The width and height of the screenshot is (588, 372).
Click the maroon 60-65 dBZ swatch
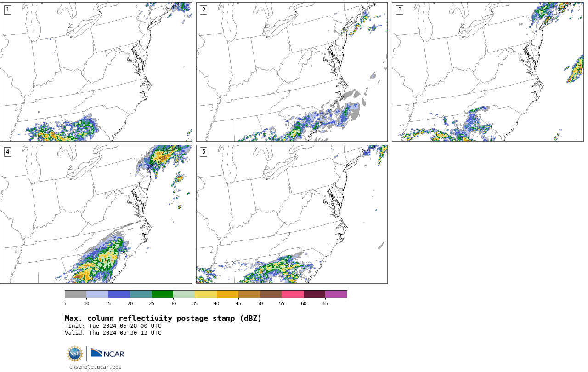click(314, 294)
